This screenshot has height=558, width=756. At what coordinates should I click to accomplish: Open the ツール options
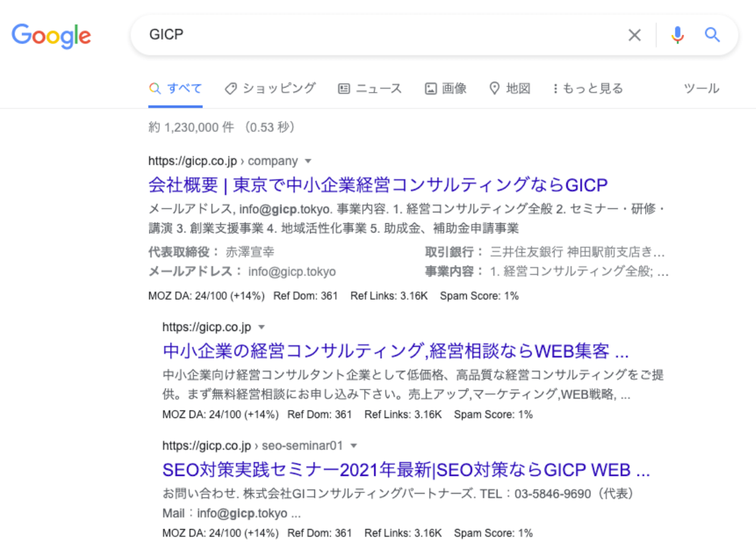[x=701, y=89]
